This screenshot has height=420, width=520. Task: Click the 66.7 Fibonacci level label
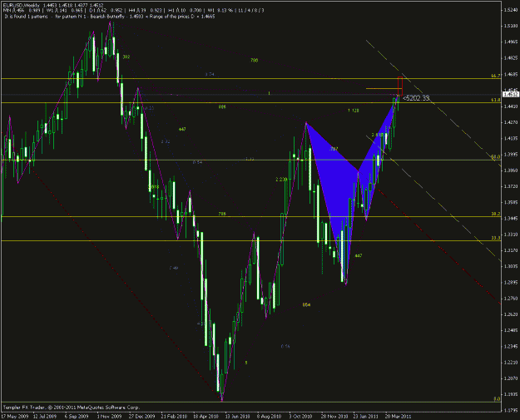496,76
